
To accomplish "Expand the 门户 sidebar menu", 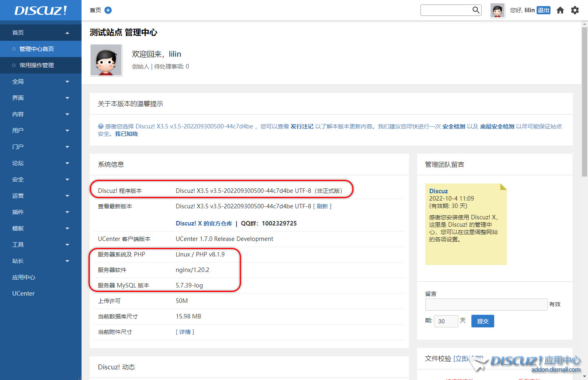I will (x=41, y=147).
